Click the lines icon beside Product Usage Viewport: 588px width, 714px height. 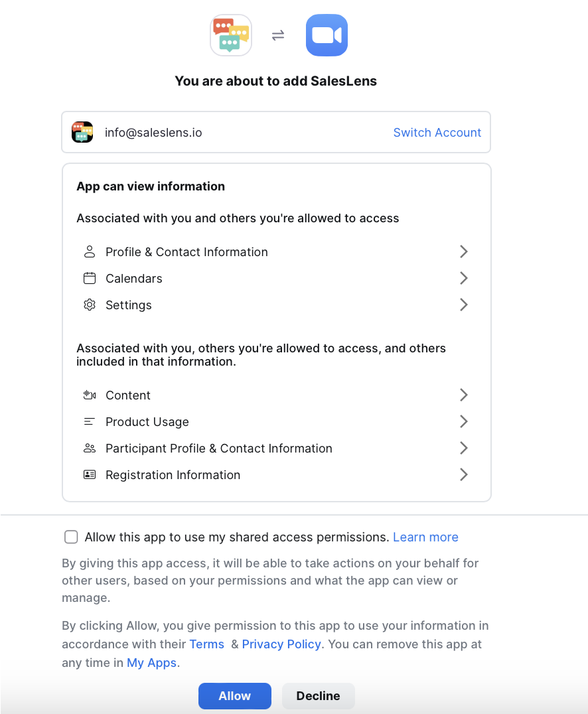[90, 422]
